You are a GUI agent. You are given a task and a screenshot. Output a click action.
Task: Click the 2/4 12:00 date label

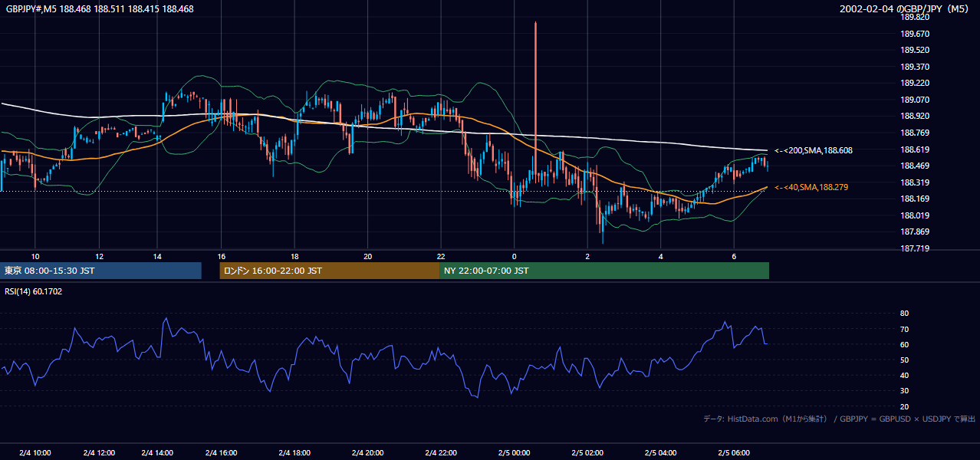(99, 453)
